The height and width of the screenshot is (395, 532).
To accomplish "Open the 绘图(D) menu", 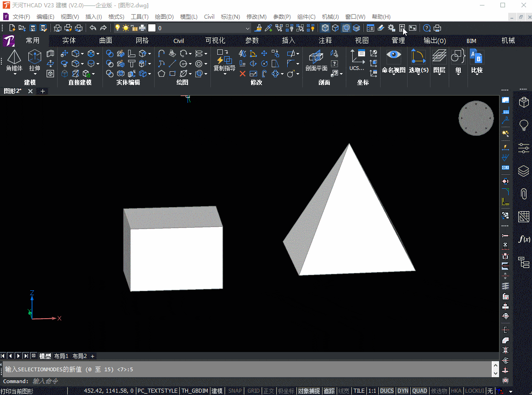I will coord(164,17).
